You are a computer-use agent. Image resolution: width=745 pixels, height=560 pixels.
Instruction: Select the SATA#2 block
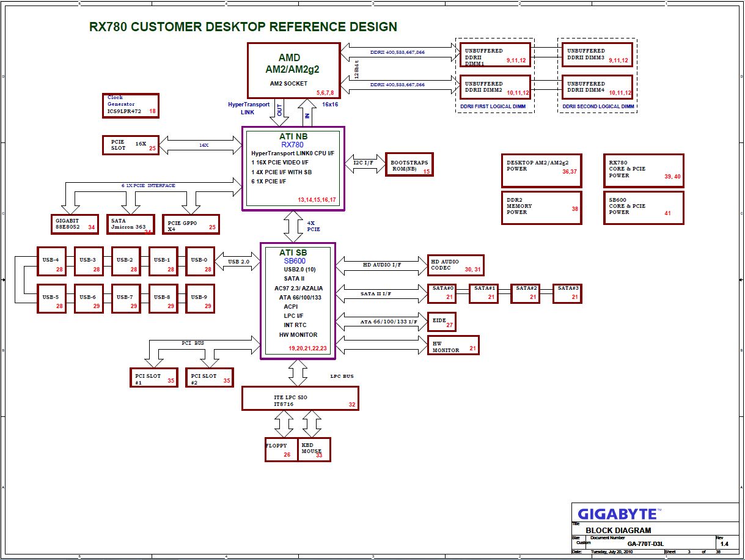click(x=526, y=293)
